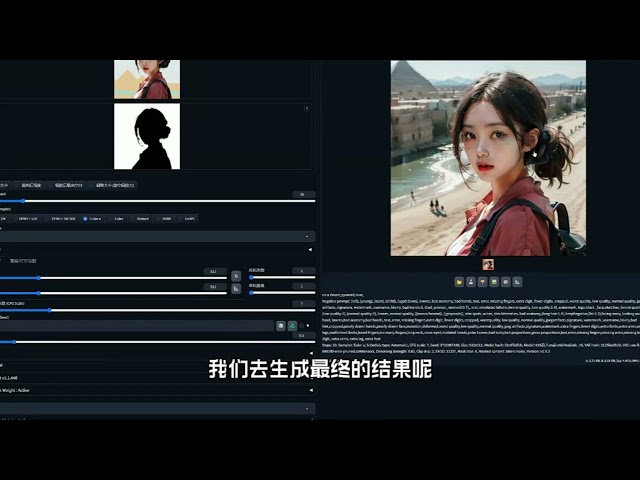Click the send to inpaint palette icon
The width and height of the screenshot is (640, 480).
tap(506, 282)
